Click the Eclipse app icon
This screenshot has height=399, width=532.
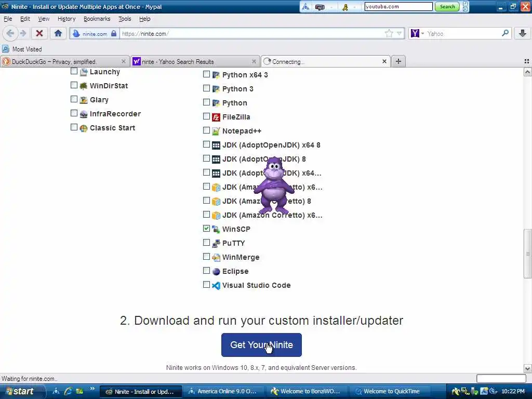pos(216,271)
